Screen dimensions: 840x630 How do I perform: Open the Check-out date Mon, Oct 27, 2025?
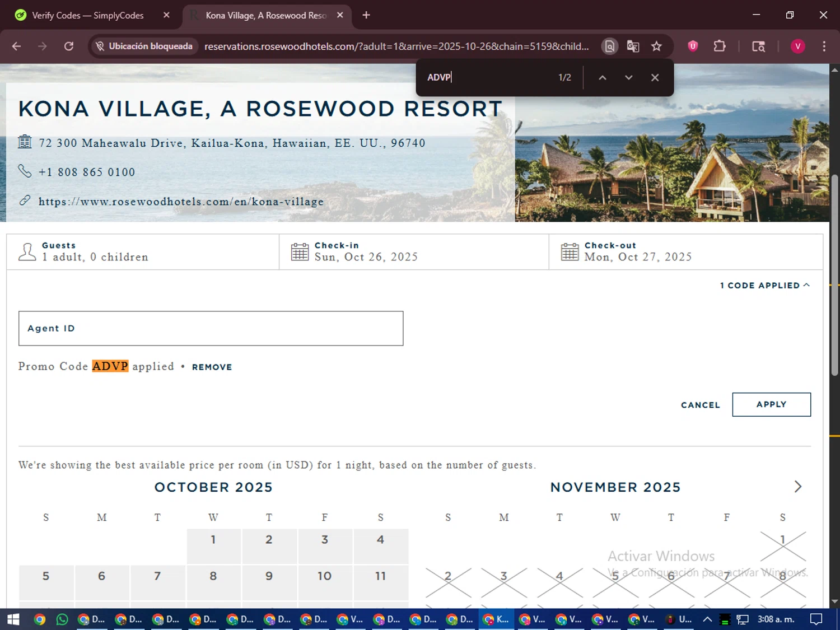point(686,252)
